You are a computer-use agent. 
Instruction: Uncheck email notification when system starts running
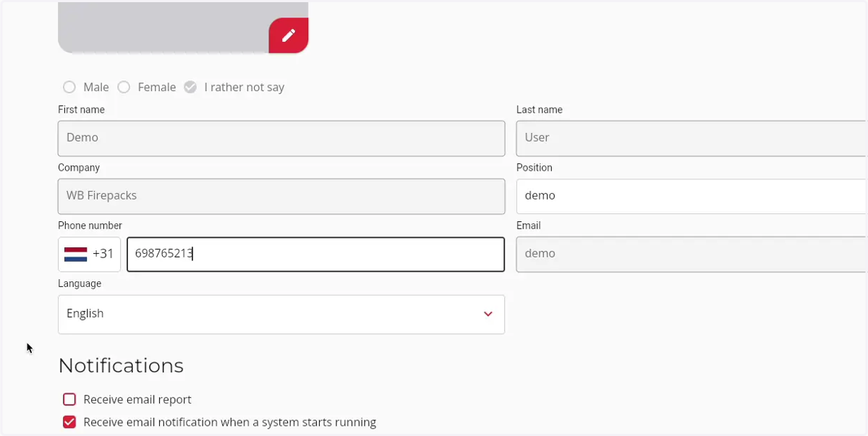(x=69, y=422)
